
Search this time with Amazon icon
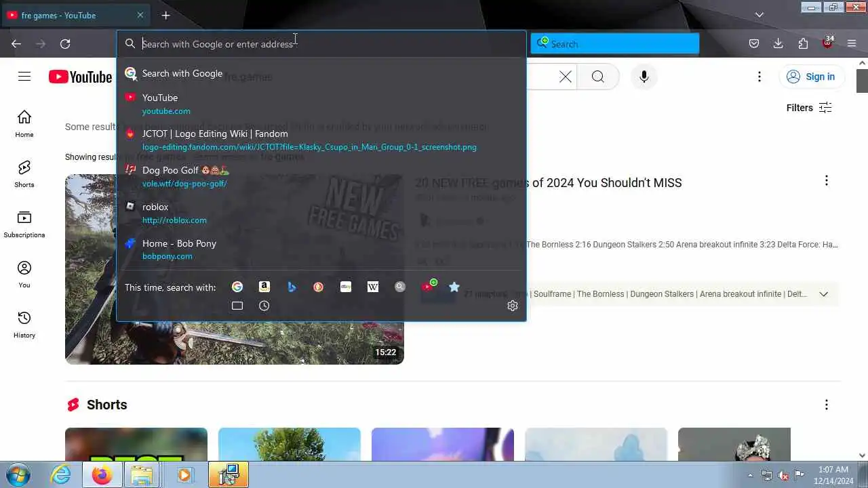tap(264, 287)
